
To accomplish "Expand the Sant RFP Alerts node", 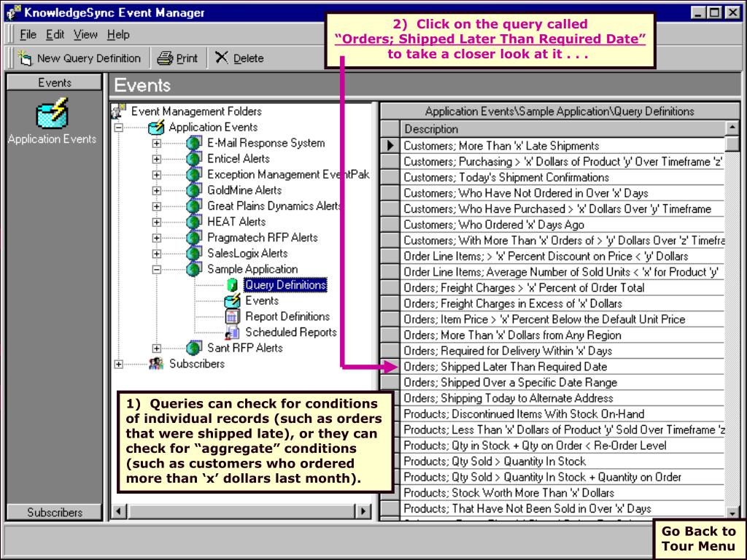I will pyautogui.click(x=156, y=349).
